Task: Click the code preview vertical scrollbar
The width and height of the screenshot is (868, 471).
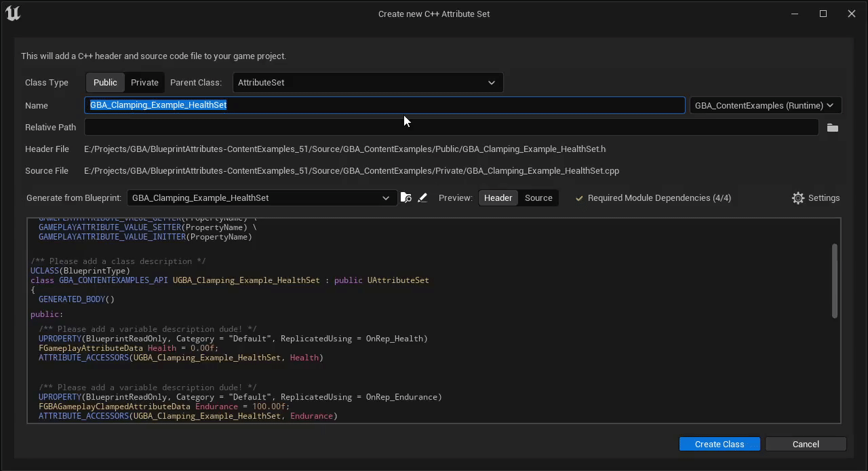Action: 834,280
